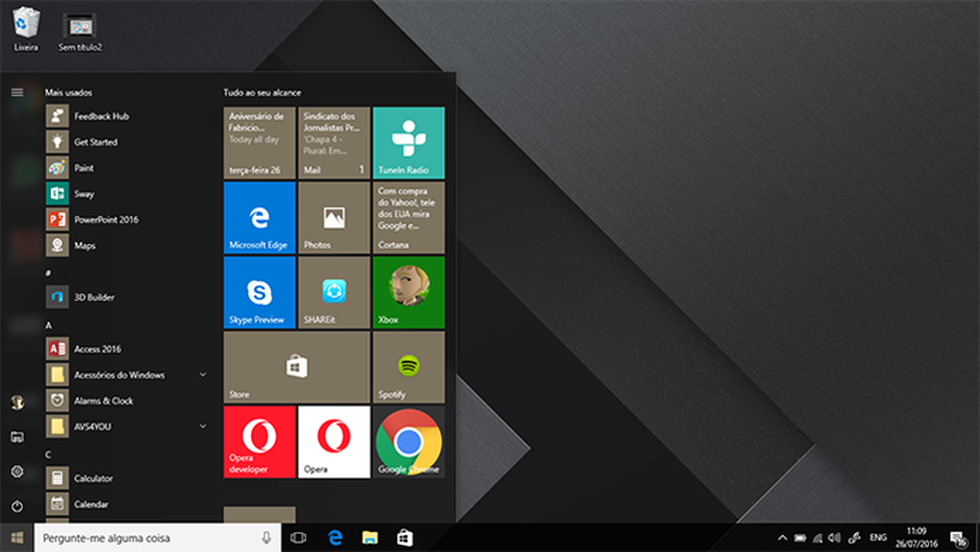Open Alarms & Clock app
Image resolution: width=980 pixels, height=552 pixels.
coord(125,401)
